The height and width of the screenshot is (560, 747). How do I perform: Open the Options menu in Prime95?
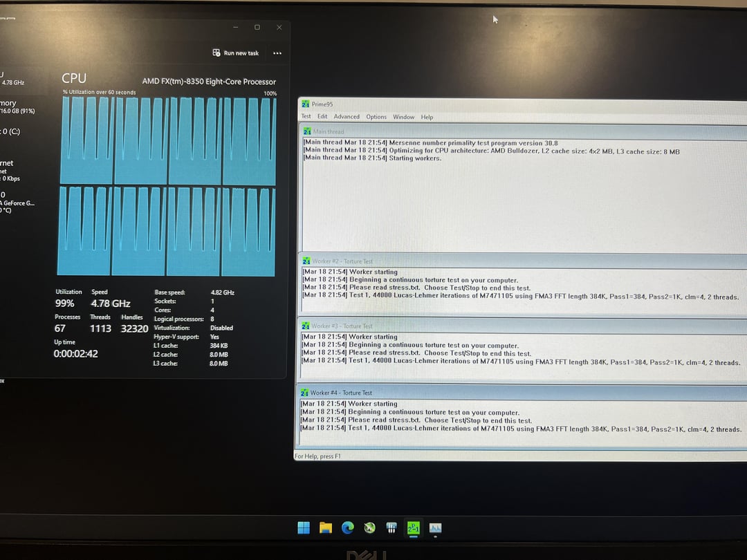coord(376,117)
